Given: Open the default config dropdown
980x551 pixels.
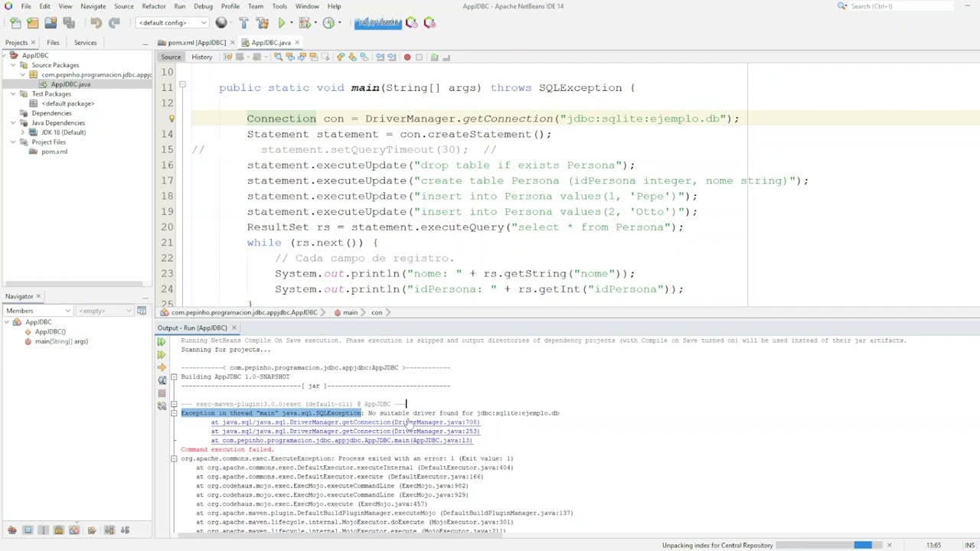Looking at the screenshot, I should (x=172, y=23).
